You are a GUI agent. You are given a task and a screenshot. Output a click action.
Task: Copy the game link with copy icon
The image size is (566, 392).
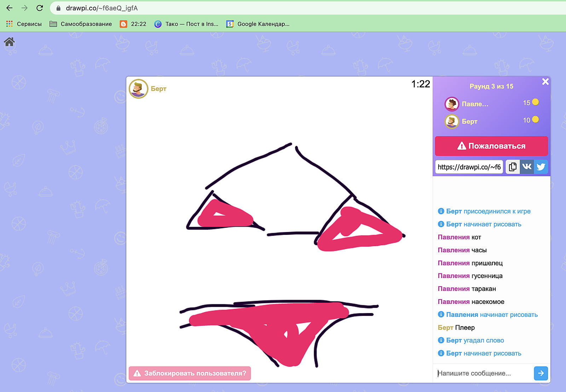[513, 167]
